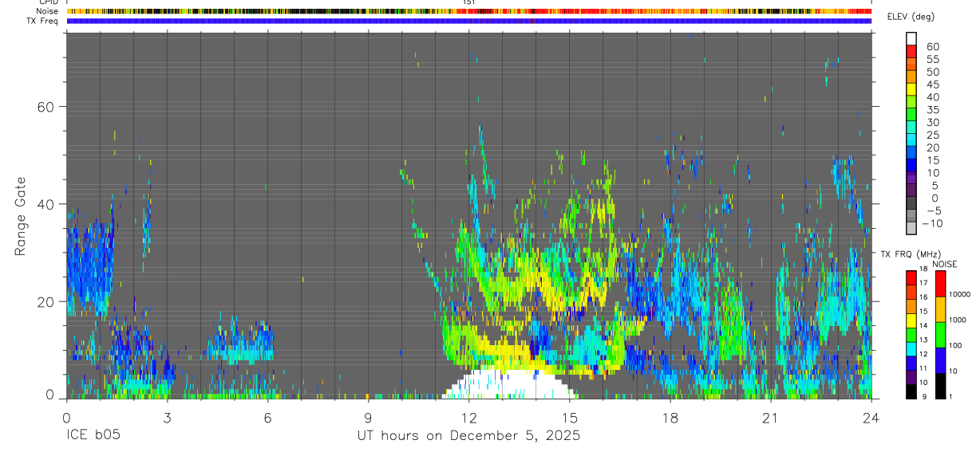Click the 3 hour tick label
Viewport: 980px width, 452px height.
167,418
